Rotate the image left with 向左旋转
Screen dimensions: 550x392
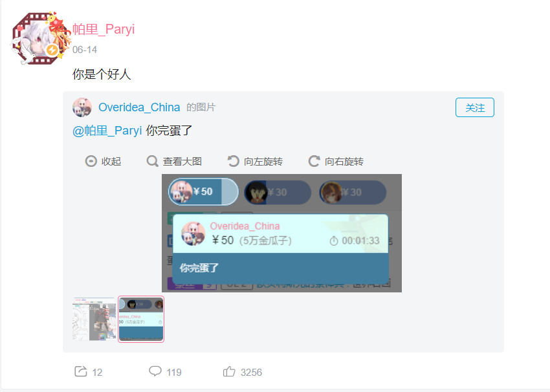pyautogui.click(x=233, y=161)
